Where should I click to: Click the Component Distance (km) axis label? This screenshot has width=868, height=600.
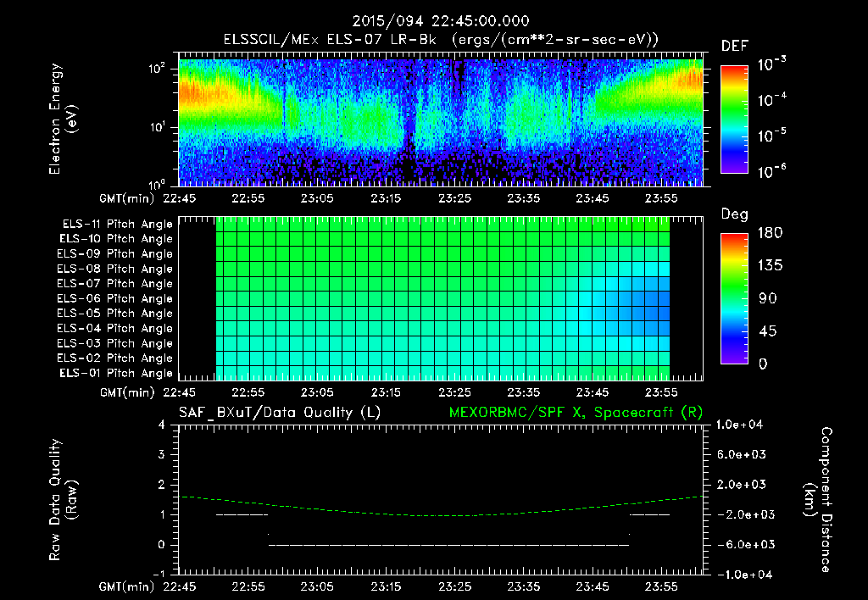click(x=818, y=500)
